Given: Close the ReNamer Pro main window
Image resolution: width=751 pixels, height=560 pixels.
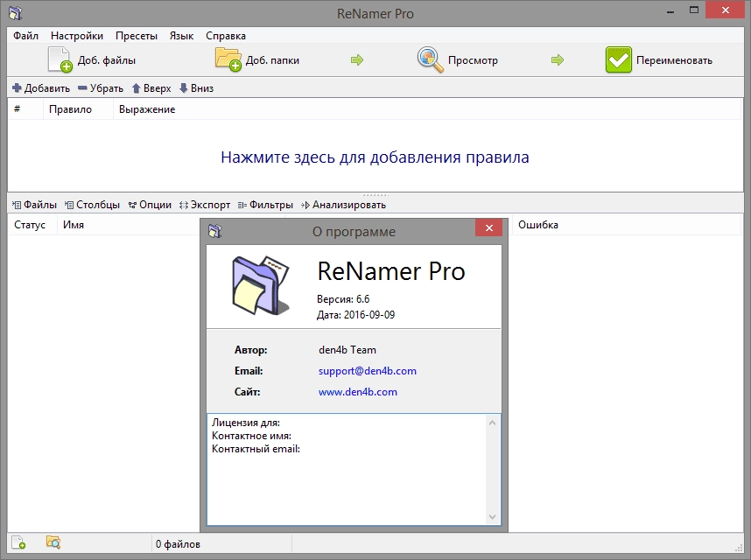Looking at the screenshot, I should (725, 10).
